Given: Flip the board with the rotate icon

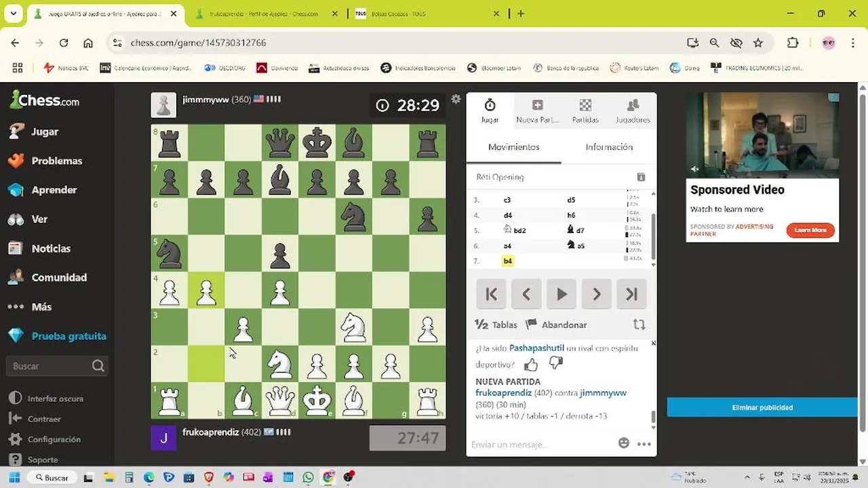Looking at the screenshot, I should [639, 325].
